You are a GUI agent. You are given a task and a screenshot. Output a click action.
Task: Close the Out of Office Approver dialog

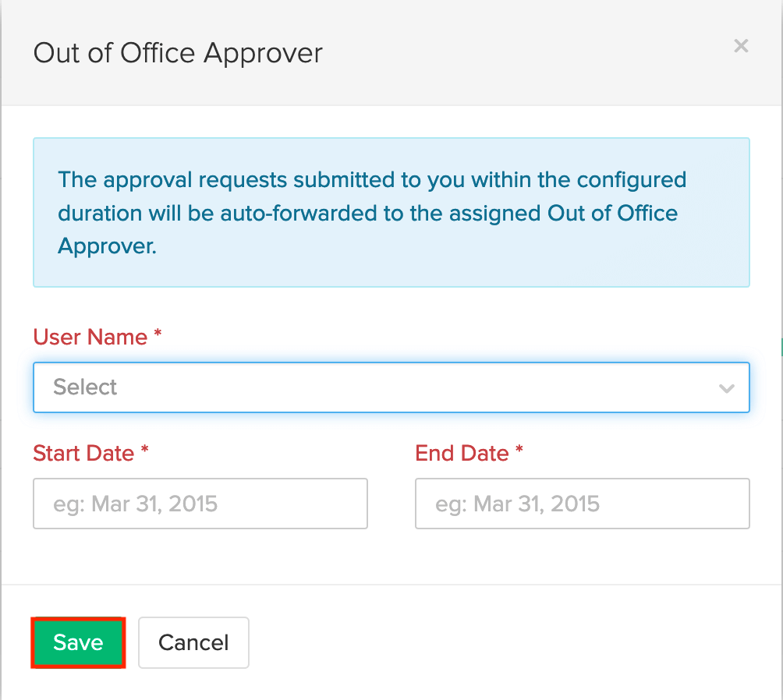tap(741, 46)
